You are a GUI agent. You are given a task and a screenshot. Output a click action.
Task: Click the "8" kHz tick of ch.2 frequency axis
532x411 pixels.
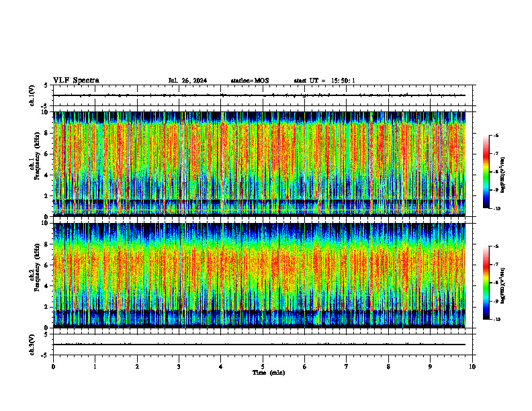47,244
